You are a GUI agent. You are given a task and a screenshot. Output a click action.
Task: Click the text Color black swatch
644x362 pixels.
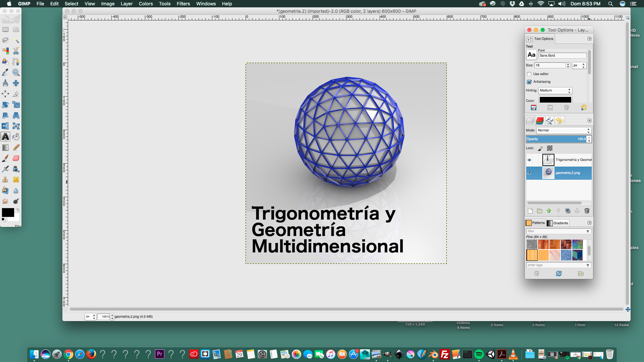click(555, 100)
